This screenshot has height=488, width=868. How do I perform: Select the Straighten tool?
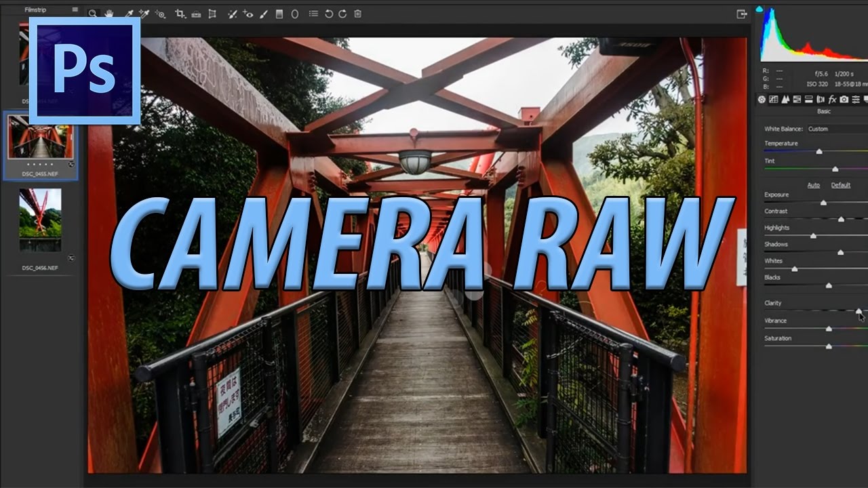[x=196, y=14]
